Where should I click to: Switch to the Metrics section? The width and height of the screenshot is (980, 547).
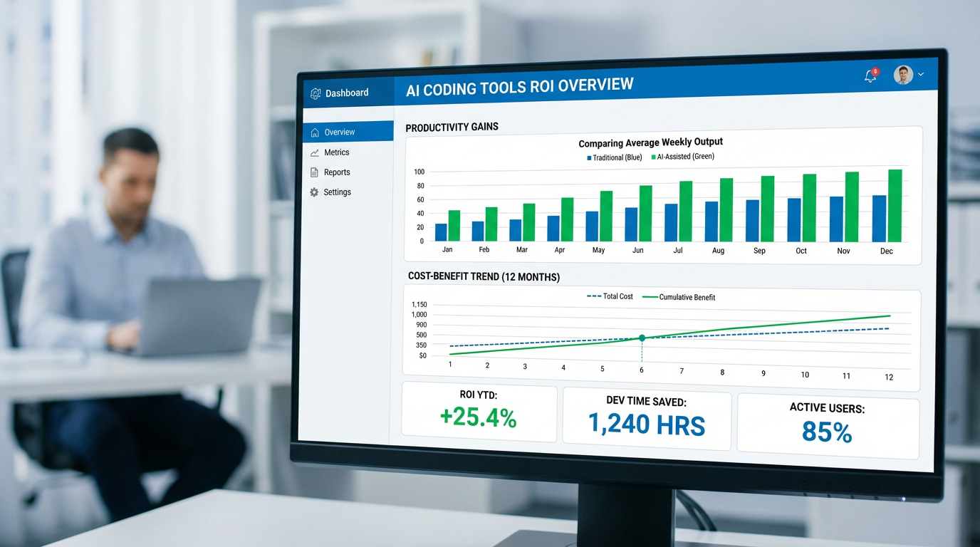click(335, 152)
